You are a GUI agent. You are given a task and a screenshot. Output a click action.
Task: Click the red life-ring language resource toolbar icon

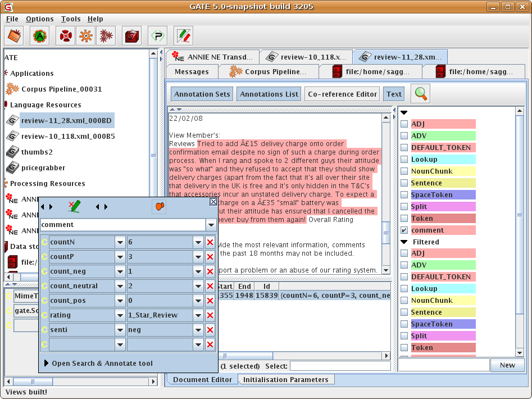66,35
